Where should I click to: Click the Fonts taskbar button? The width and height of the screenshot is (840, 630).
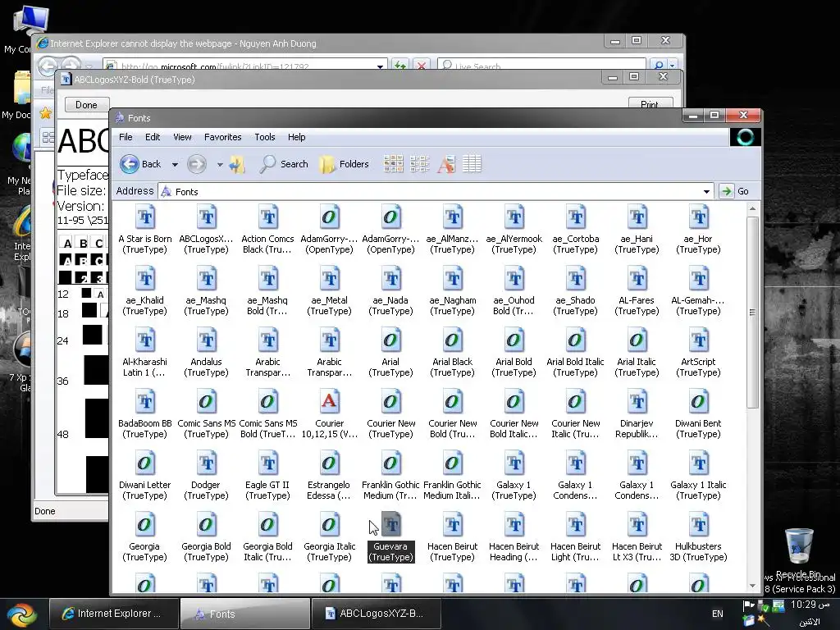tap(244, 614)
